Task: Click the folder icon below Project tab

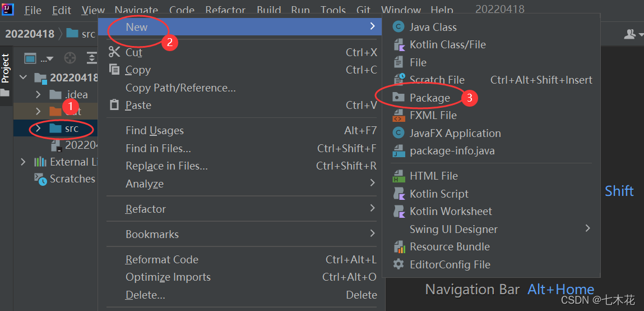Action: [x=5, y=93]
